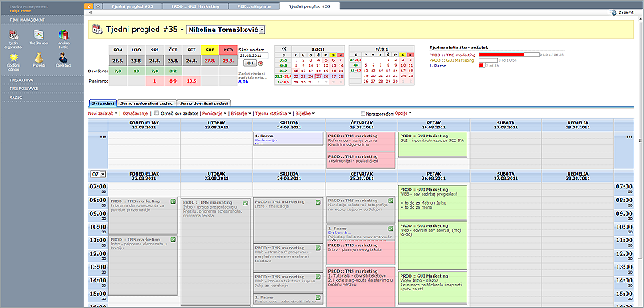The height and width of the screenshot is (308, 644).
Task: Open the Godišnji odmori sun icon
Action: [x=14, y=59]
